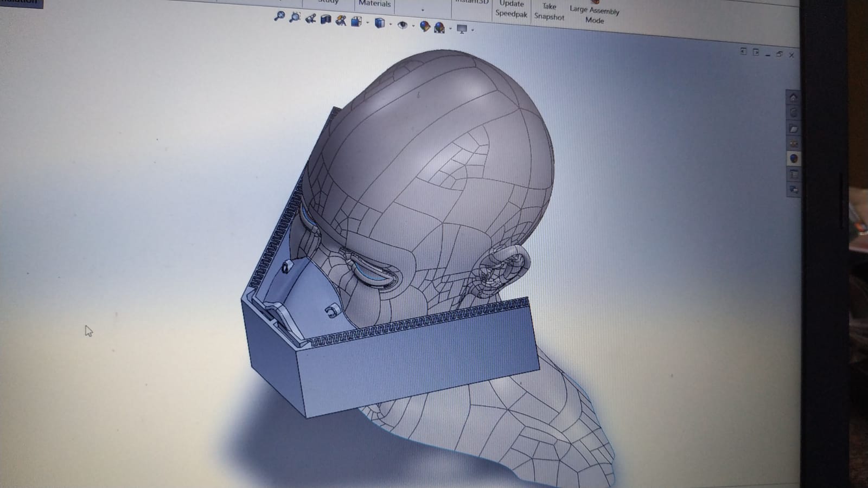Expand the View Settings dropdown arrow
Screen dimensions: 868x488
(x=473, y=30)
